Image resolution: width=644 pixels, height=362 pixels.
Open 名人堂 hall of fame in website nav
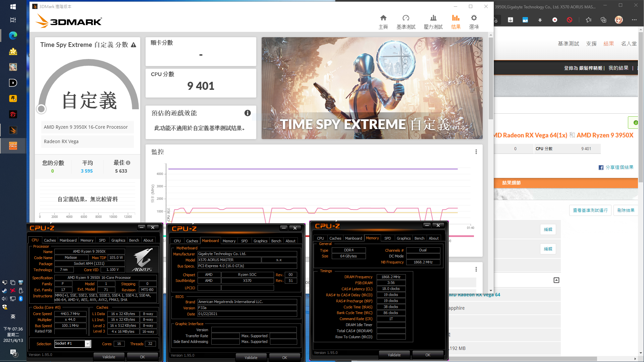tap(629, 44)
